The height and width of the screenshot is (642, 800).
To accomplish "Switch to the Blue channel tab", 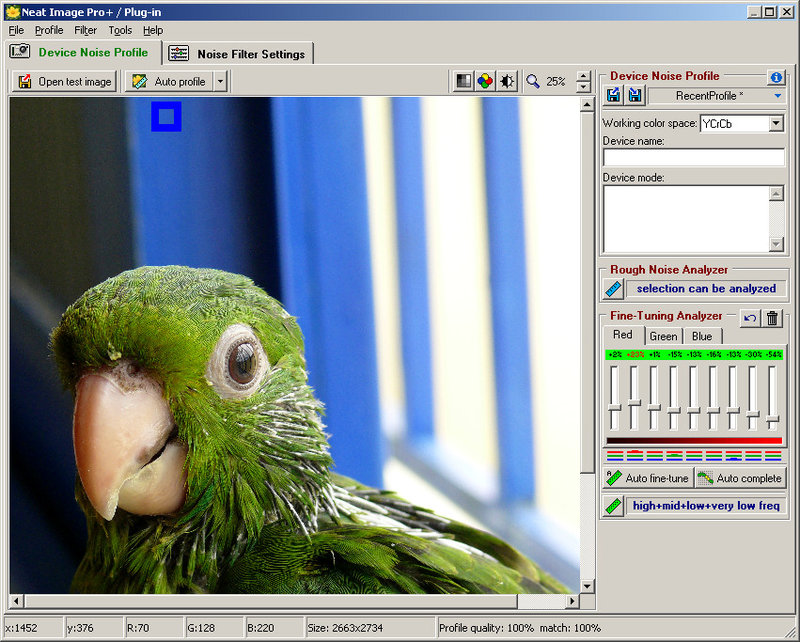I will (x=702, y=336).
